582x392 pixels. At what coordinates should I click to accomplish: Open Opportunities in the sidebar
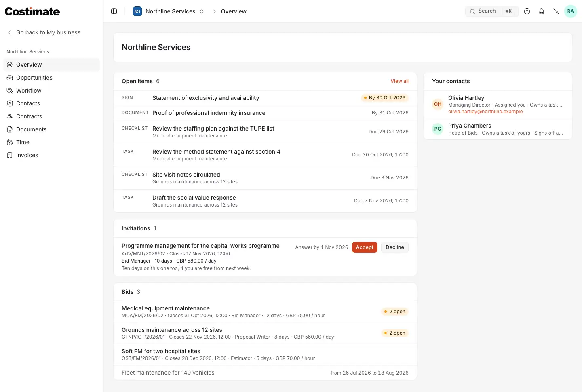point(51,78)
